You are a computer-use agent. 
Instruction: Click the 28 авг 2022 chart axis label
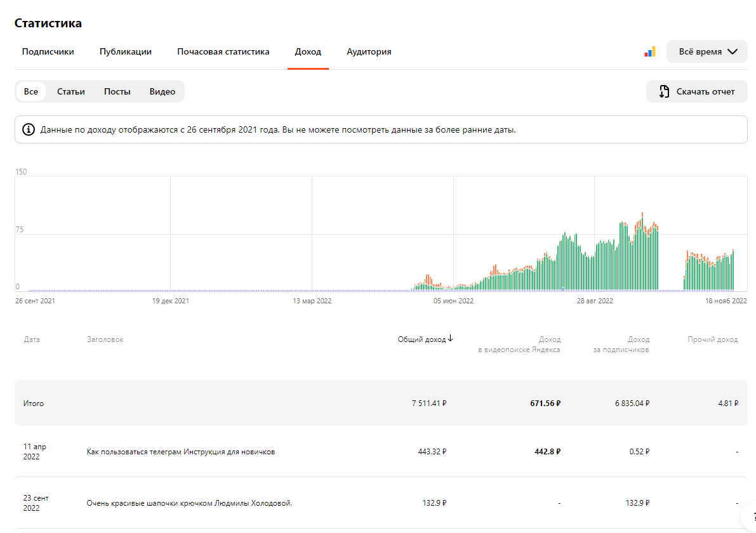[595, 301]
